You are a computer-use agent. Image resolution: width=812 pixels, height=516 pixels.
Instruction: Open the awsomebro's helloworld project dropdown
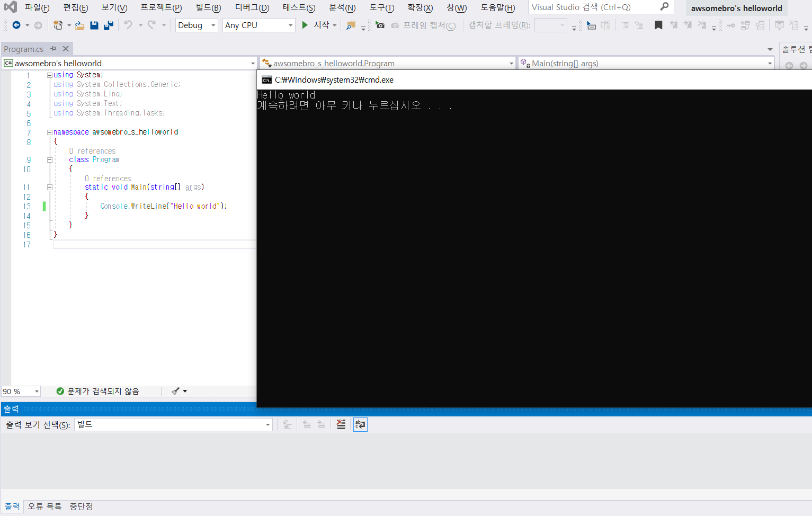(x=130, y=63)
